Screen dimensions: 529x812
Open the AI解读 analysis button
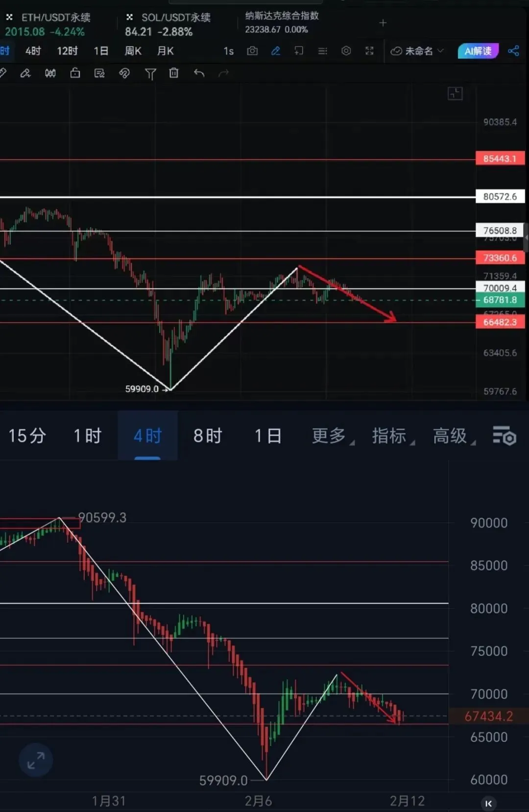[478, 51]
